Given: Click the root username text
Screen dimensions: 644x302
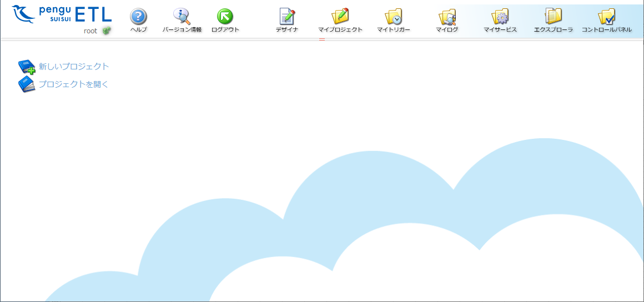Looking at the screenshot, I should [90, 31].
